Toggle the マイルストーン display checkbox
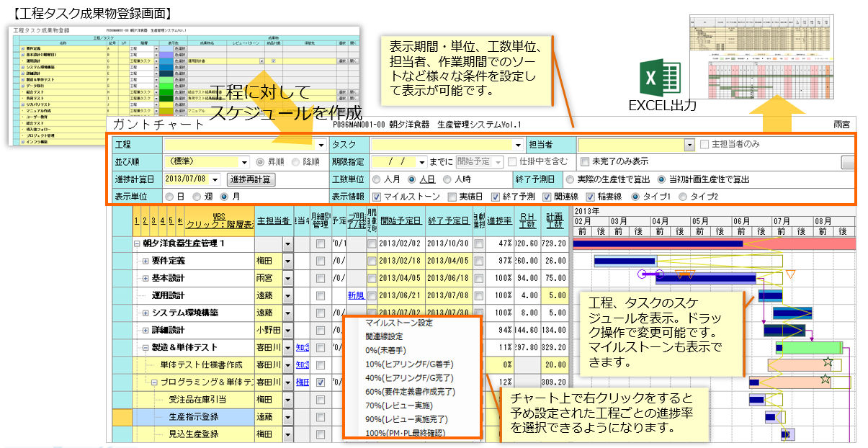 click(377, 196)
